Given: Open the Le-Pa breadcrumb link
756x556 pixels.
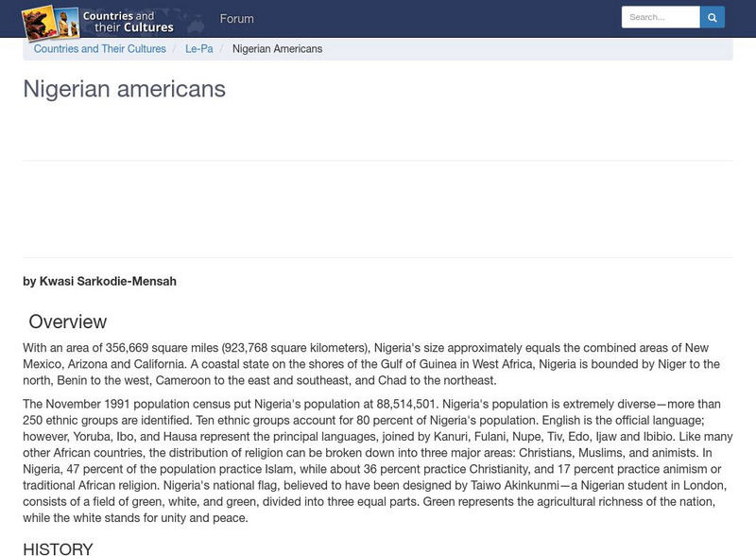Looking at the screenshot, I should click(x=198, y=49).
